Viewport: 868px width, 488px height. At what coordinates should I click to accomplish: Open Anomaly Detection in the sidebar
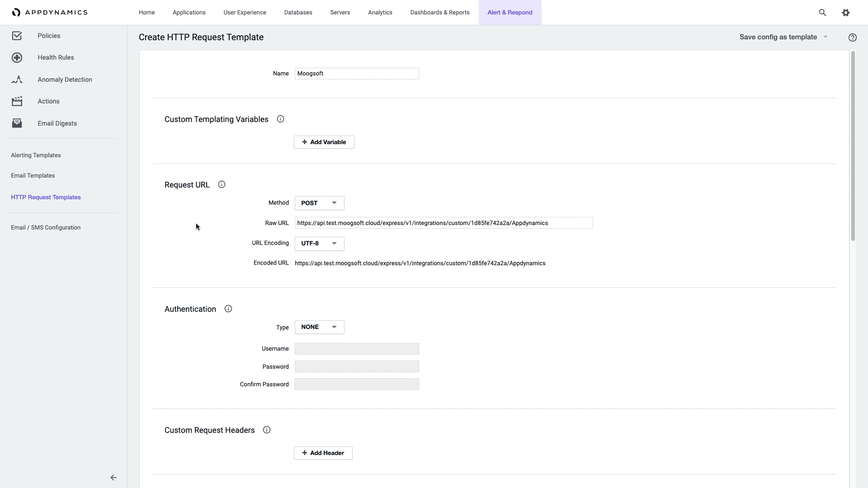[x=65, y=80]
